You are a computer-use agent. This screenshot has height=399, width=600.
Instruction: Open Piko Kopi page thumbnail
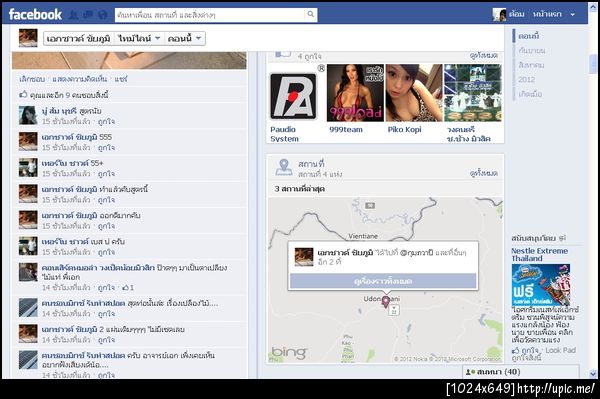(414, 93)
